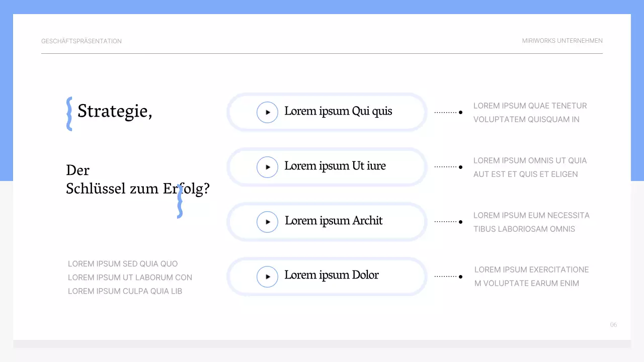
Task: Click the play icon beside Lorem ipsum Ut iure
Action: 267,167
